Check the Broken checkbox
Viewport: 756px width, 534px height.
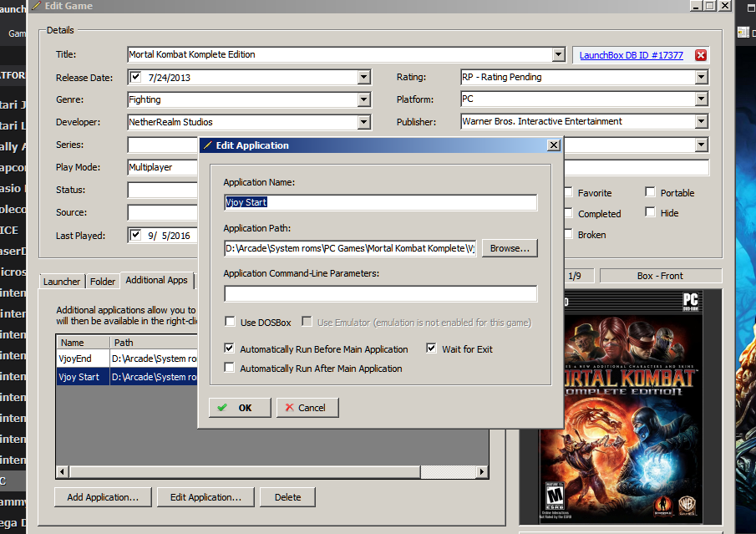coord(568,234)
